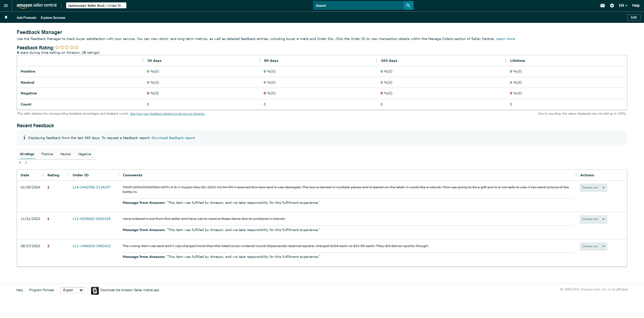Click the Negative row label in table

pyautogui.click(x=29, y=93)
